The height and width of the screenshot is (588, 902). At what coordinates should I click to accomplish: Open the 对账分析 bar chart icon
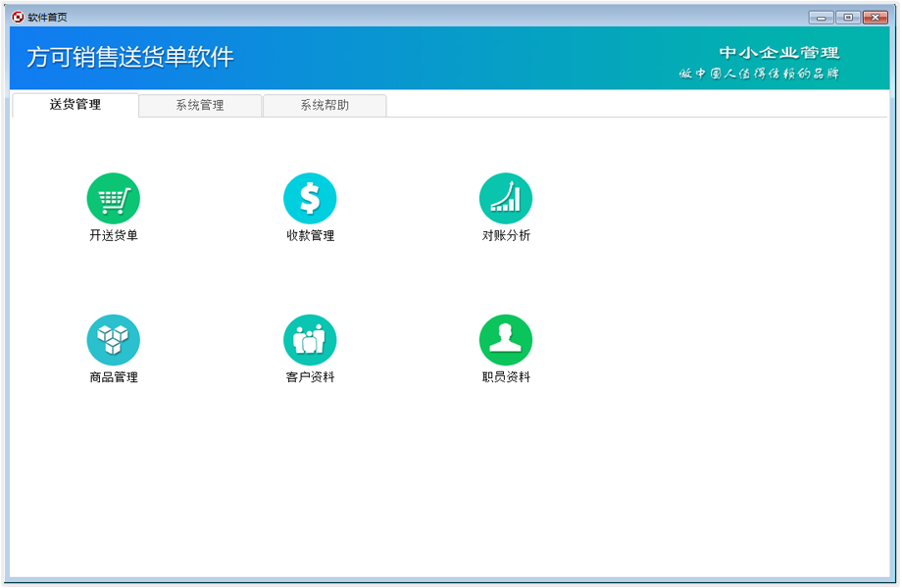506,197
